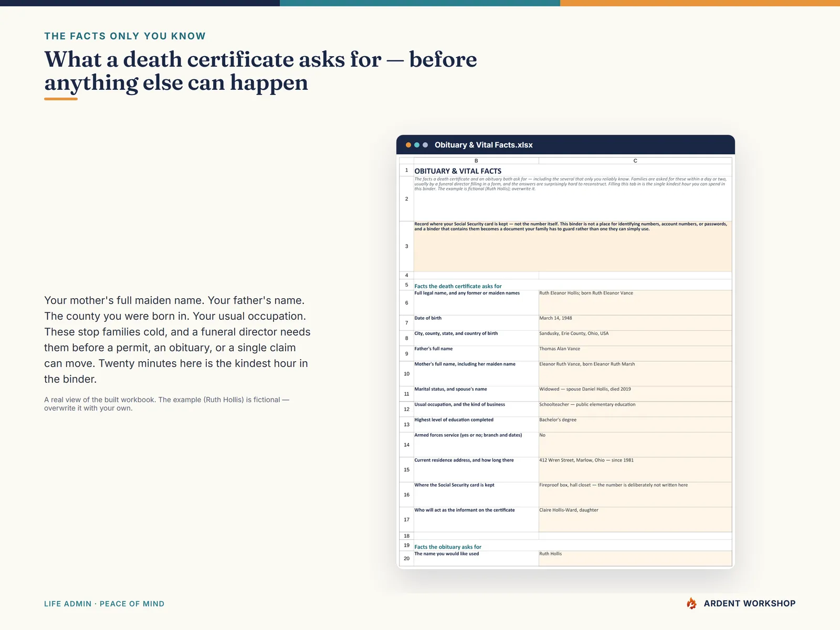
Task: Click the 'Fireproof box, hall closet' cell
Action: 635,495
